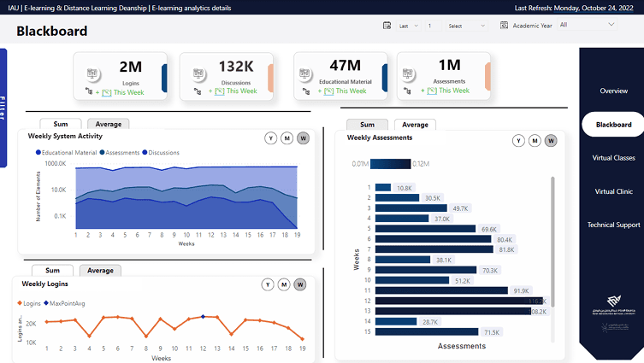Click the Assessments card monitor icon
Image resolution: width=644 pixels, height=363 pixels.
(x=407, y=73)
